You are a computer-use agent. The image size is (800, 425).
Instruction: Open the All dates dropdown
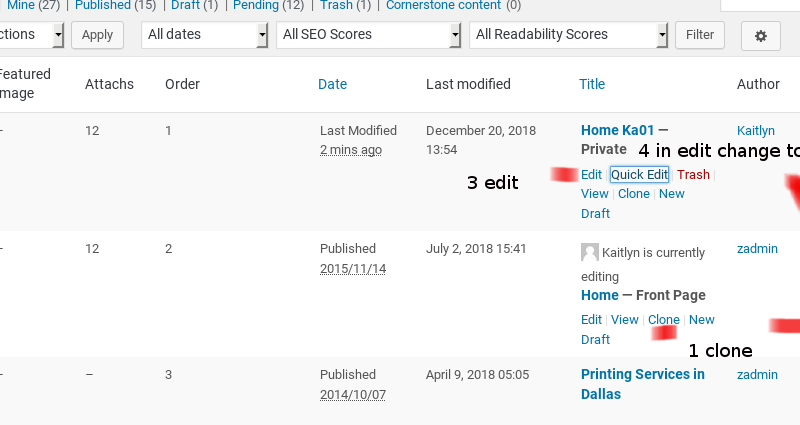coord(204,35)
